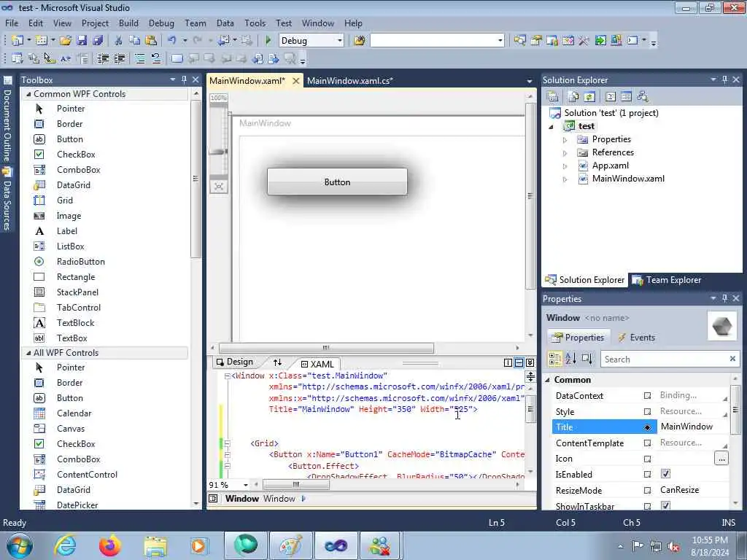Click Refresh icon in Solution Explorer
The width and height of the screenshot is (747, 560).
(589, 97)
